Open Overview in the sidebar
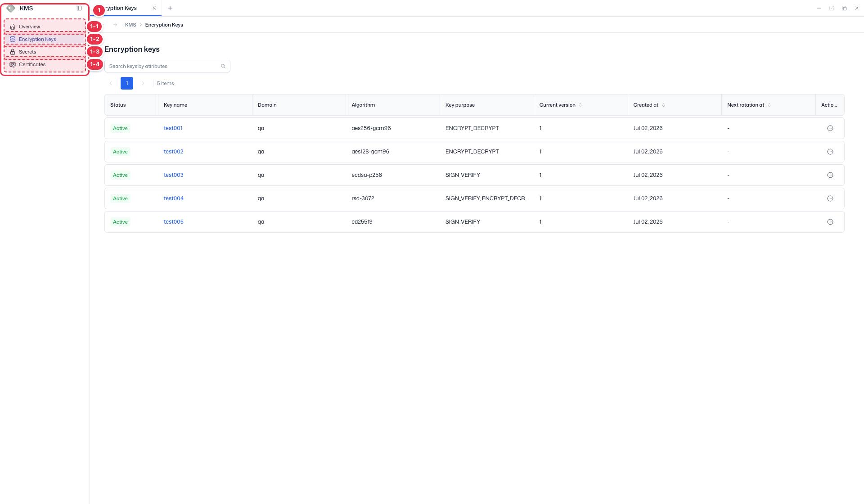The height and width of the screenshot is (504, 864). click(x=45, y=27)
